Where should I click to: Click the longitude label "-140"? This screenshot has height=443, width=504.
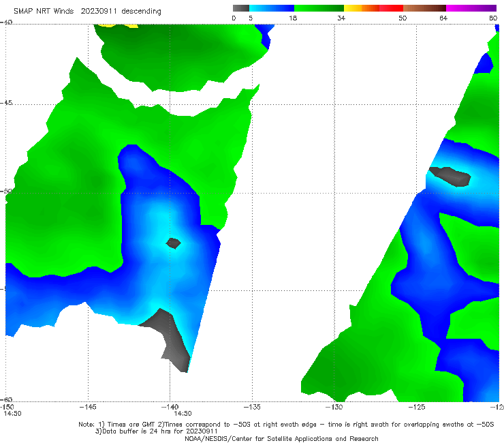click(170, 407)
